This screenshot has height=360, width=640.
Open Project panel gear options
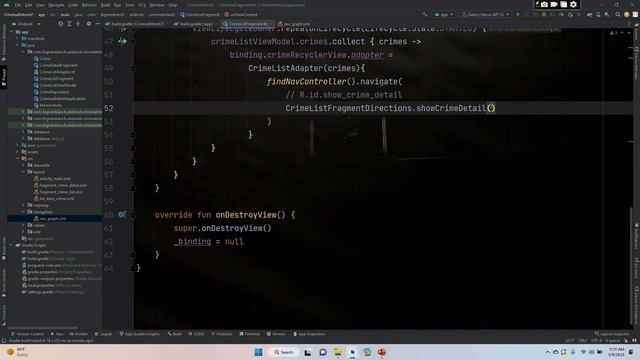tap(89, 24)
